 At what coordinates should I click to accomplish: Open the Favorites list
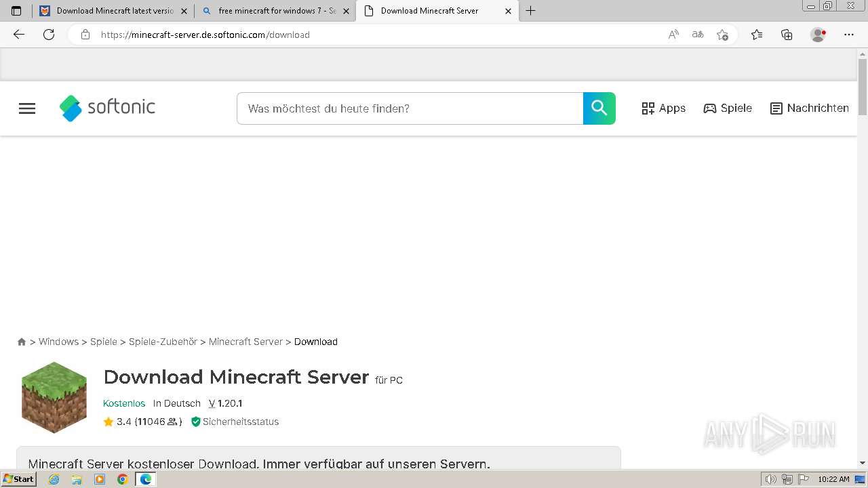click(x=757, y=35)
